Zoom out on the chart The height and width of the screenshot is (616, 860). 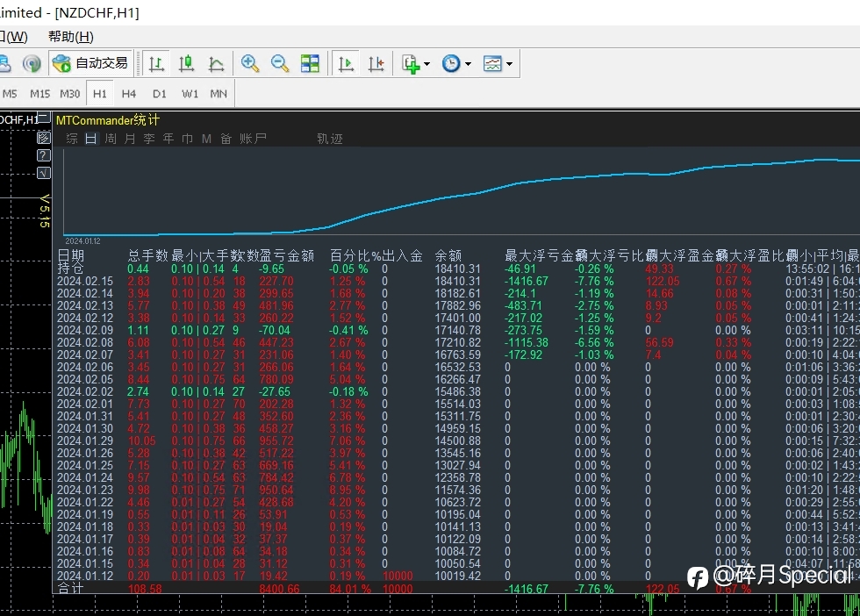point(280,64)
